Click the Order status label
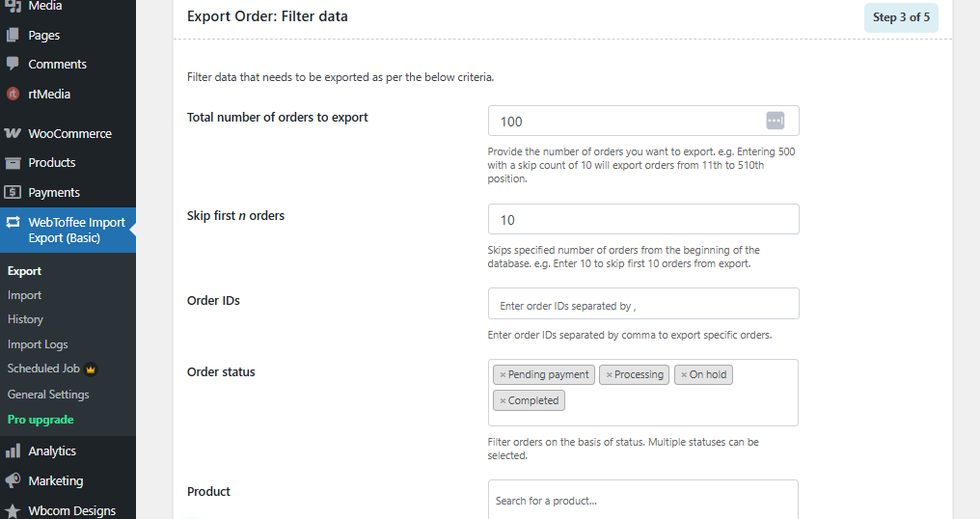 [x=221, y=371]
